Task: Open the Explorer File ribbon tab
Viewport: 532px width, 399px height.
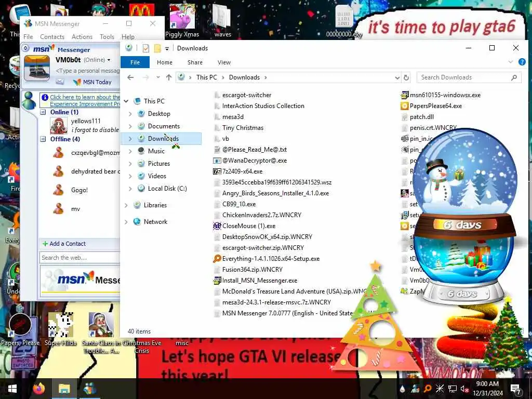Action: (135, 62)
